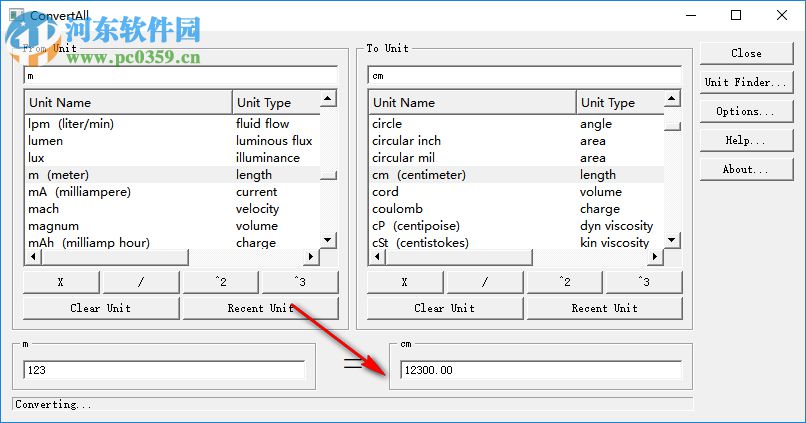806x423 pixels.
Task: Select lux in the From Unit list
Action: pos(172,158)
